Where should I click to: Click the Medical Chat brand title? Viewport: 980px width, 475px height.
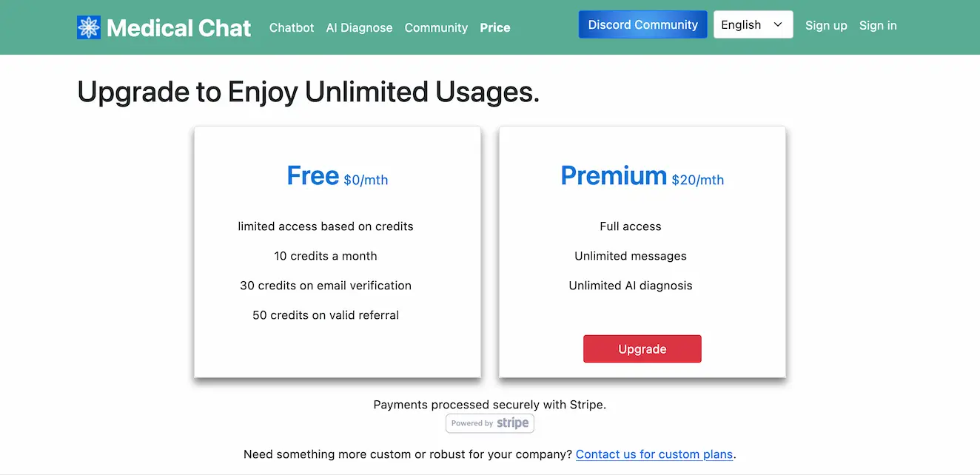coord(178,28)
